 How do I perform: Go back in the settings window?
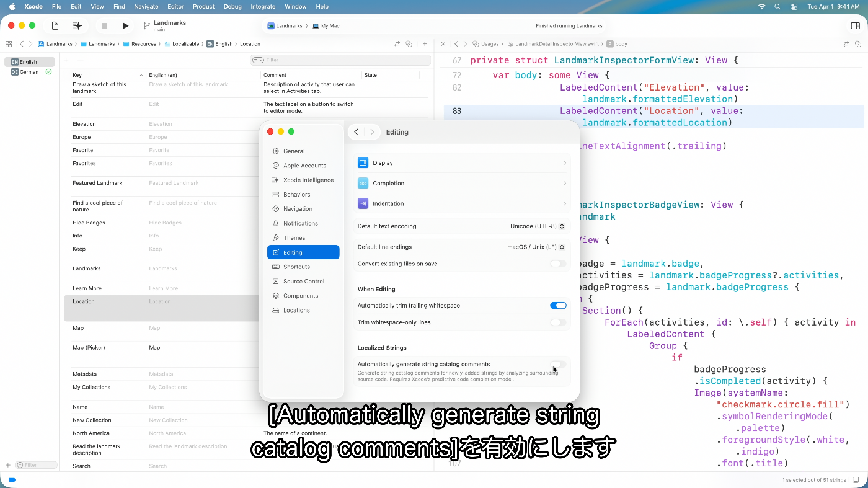click(356, 132)
